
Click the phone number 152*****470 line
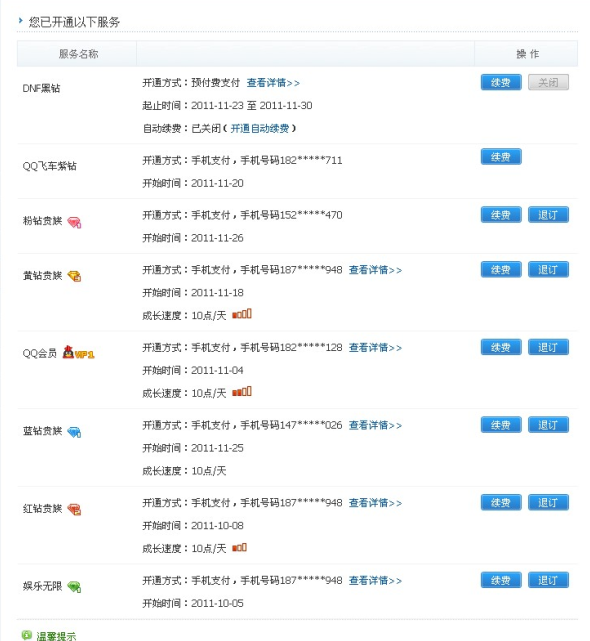tap(242, 215)
